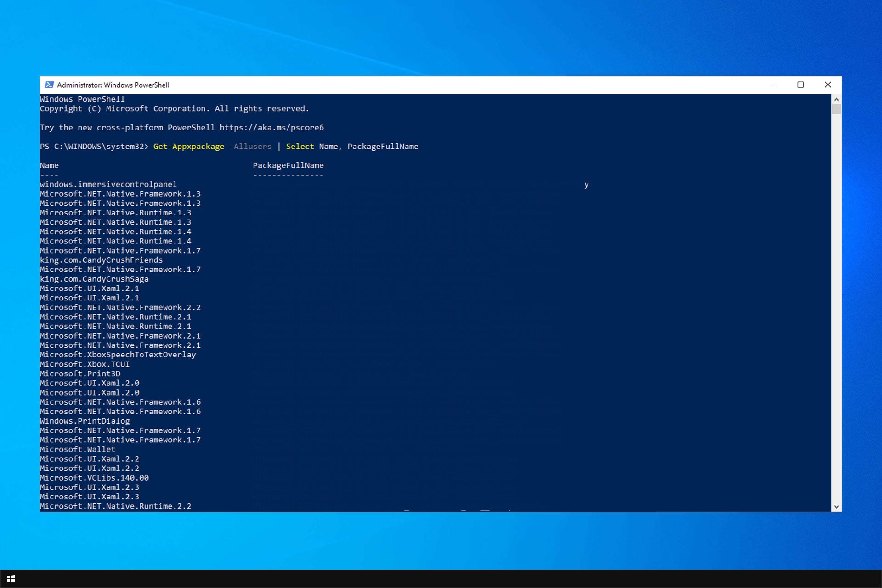The image size is (882, 588).
Task: Click the scrollbar down arrow
Action: (x=837, y=505)
